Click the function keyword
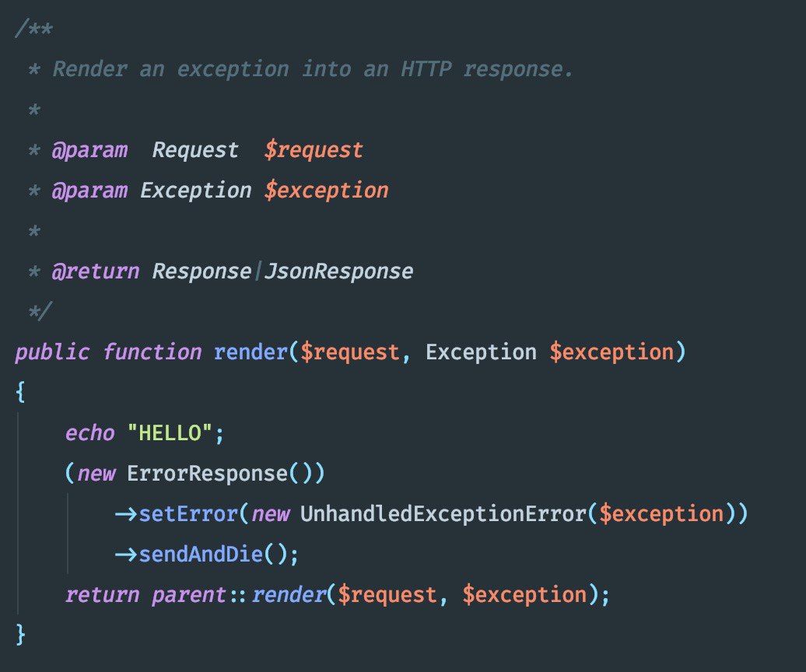 tap(152, 352)
